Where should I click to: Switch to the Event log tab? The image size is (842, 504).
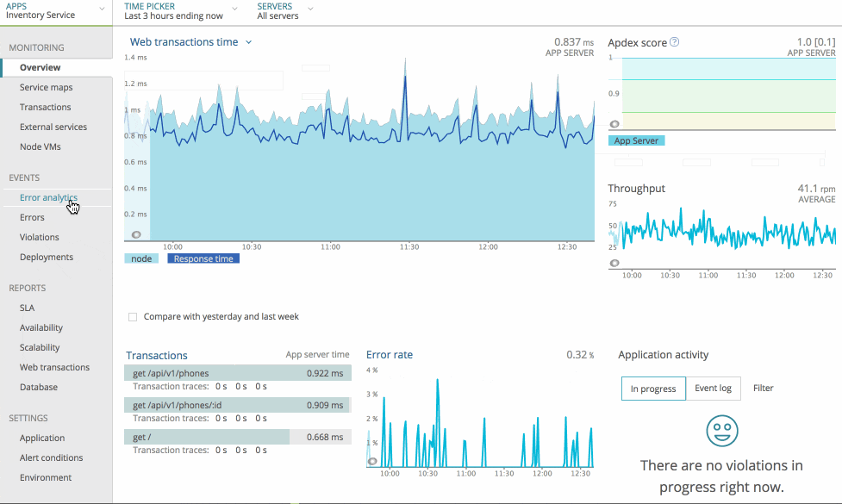[713, 388]
